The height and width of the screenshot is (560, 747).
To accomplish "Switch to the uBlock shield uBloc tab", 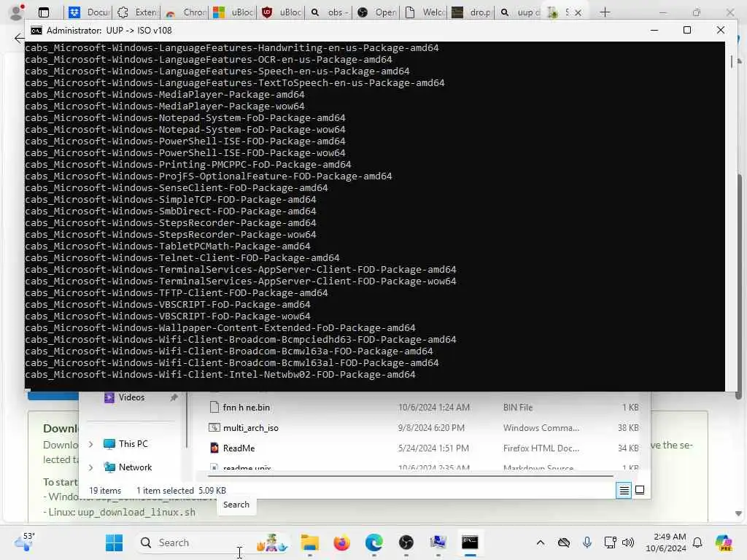I will coord(282,12).
